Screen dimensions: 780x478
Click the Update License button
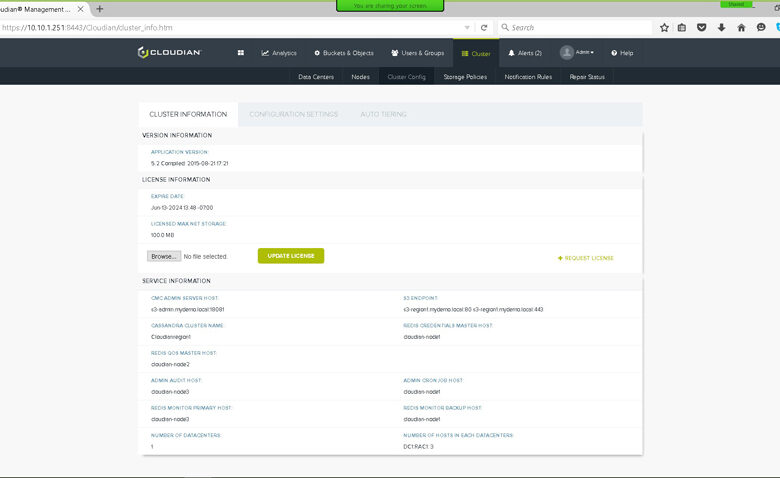291,256
